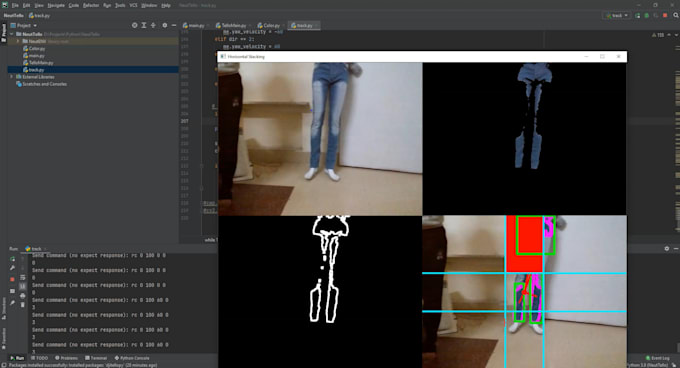Click the white contour mask image panel

click(320, 291)
